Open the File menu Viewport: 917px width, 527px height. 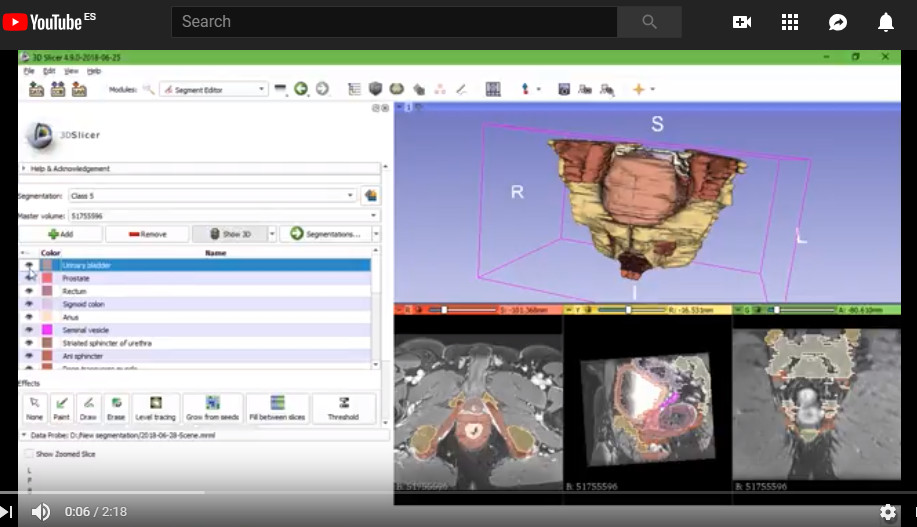click(29, 71)
